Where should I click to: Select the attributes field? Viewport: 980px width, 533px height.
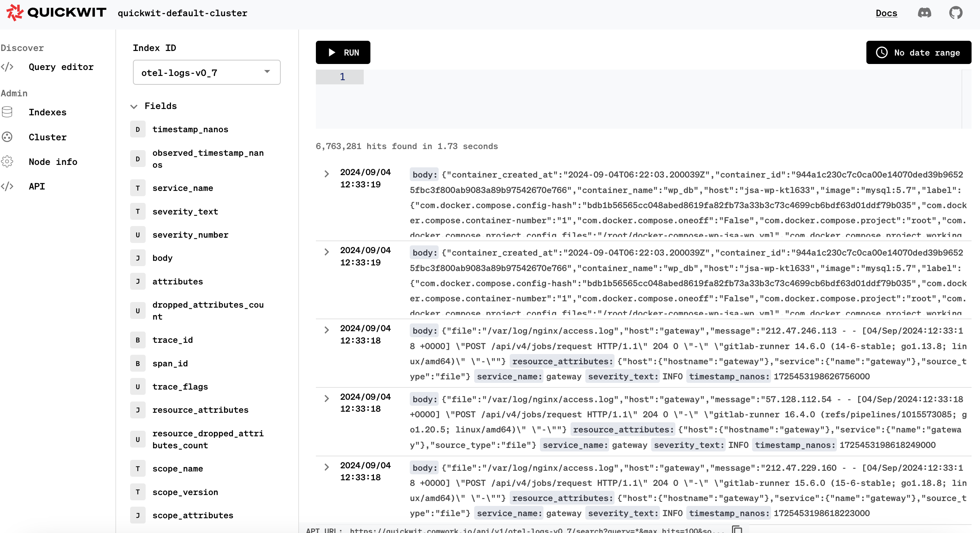click(x=178, y=282)
